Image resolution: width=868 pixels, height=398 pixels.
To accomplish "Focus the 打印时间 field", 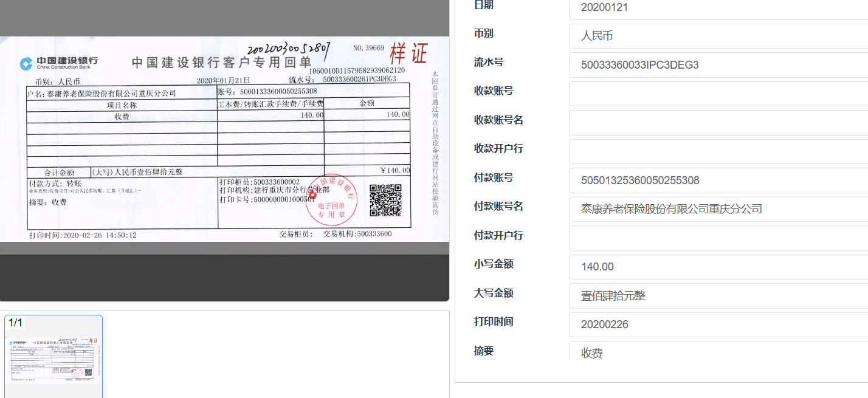I will pos(717,324).
